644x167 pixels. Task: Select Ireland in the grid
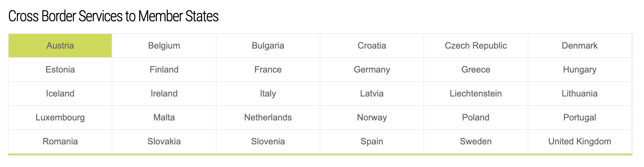point(164,93)
